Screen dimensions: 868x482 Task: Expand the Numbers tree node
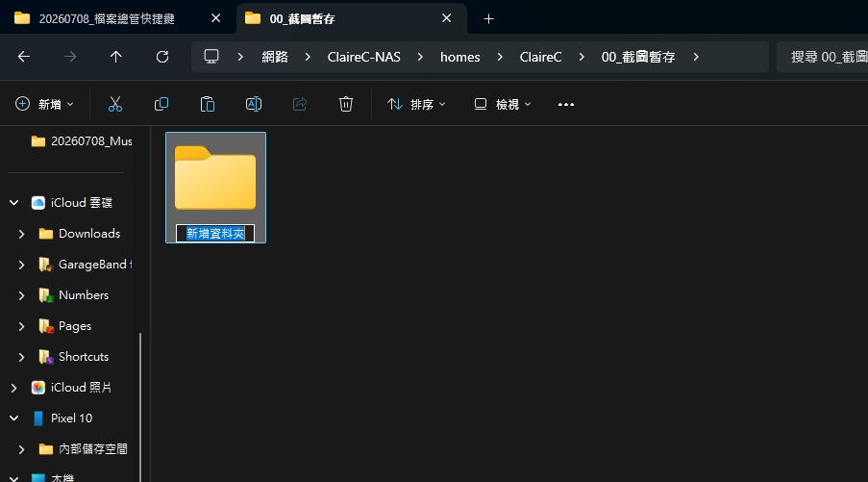21,295
